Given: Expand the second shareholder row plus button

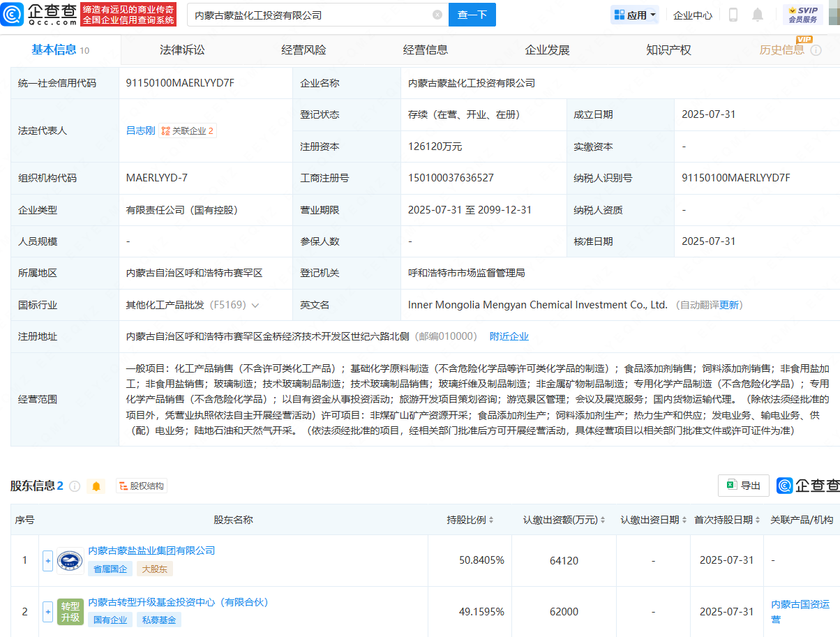Looking at the screenshot, I should point(47,612).
